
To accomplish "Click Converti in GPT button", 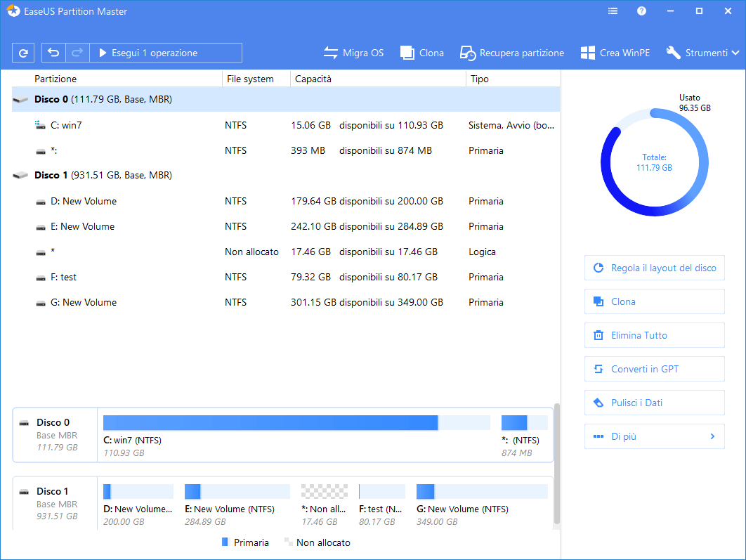I will click(x=654, y=369).
